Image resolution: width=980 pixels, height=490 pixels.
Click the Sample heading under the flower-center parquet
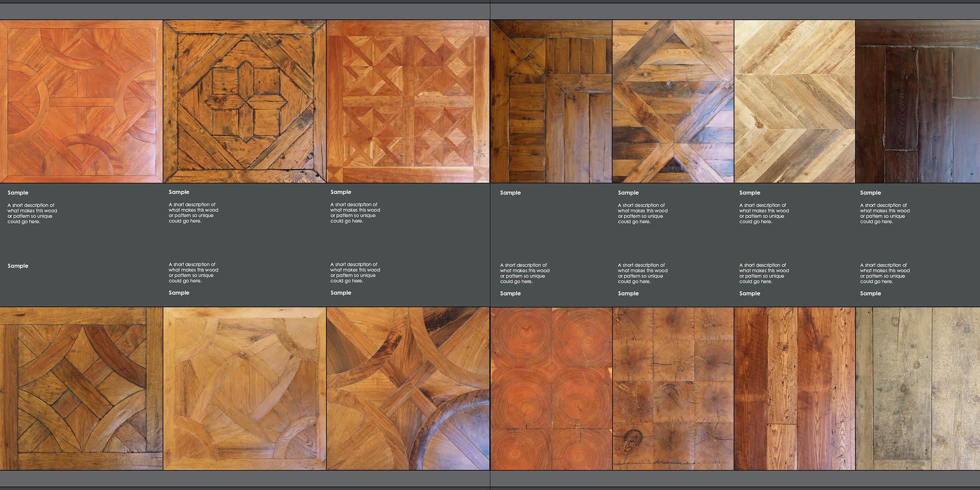click(x=179, y=192)
